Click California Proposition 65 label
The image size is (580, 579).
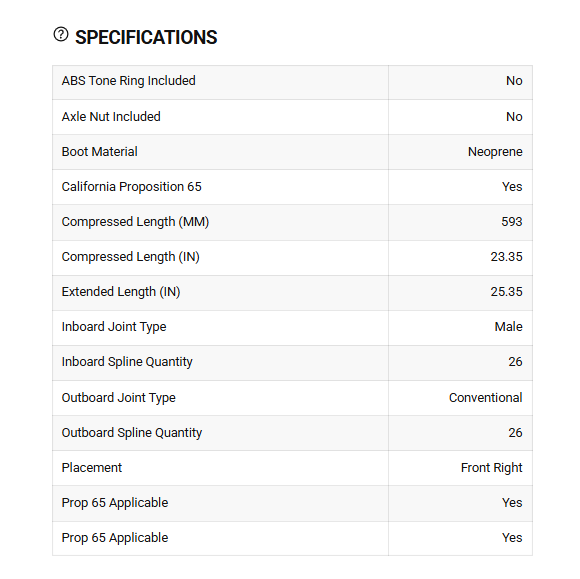coord(131,187)
